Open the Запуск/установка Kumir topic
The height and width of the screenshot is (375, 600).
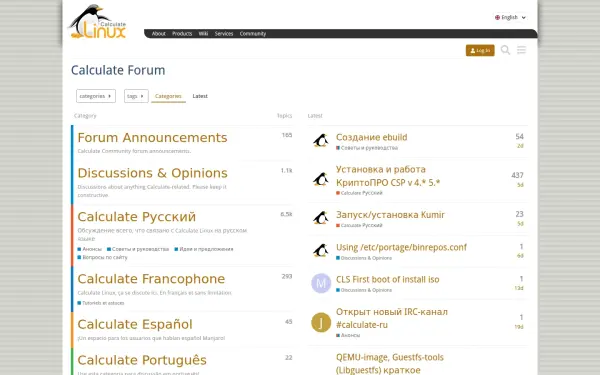click(x=390, y=215)
